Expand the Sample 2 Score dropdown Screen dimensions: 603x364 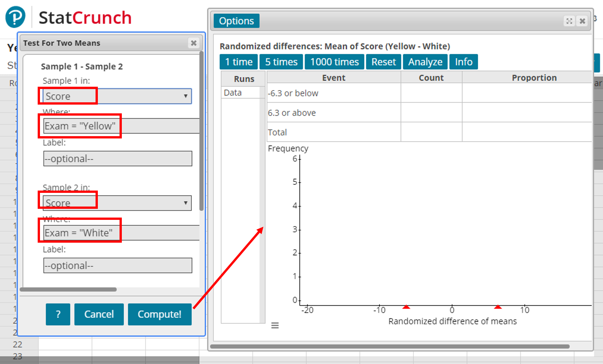pyautogui.click(x=185, y=203)
